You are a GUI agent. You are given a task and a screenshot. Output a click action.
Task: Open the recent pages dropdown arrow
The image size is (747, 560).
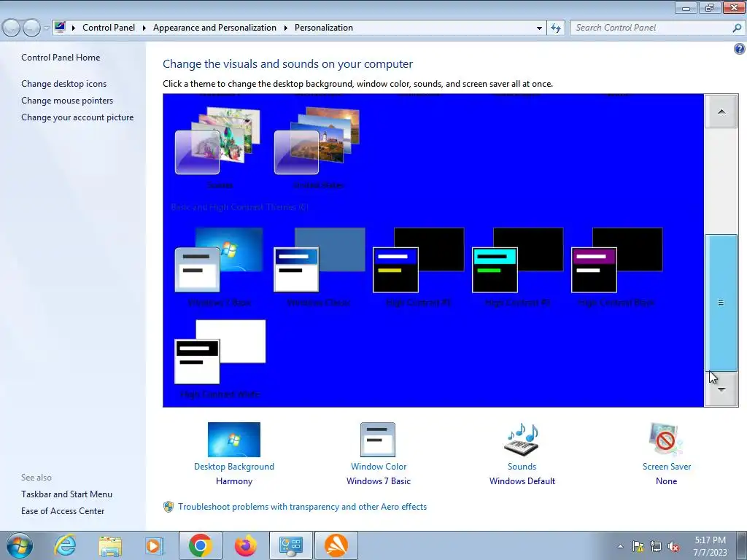(x=46, y=28)
